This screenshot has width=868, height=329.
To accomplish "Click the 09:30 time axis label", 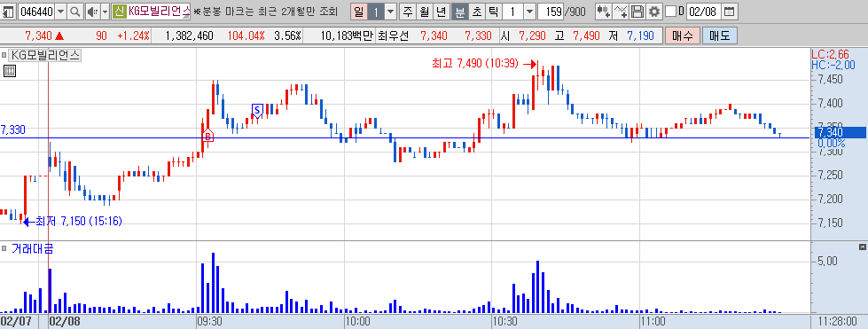I will coord(210,321).
